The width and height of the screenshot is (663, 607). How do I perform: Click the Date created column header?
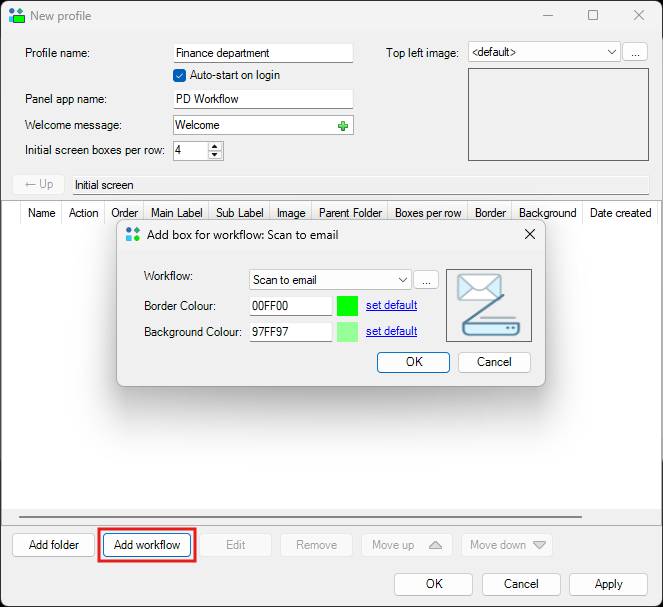(620, 213)
